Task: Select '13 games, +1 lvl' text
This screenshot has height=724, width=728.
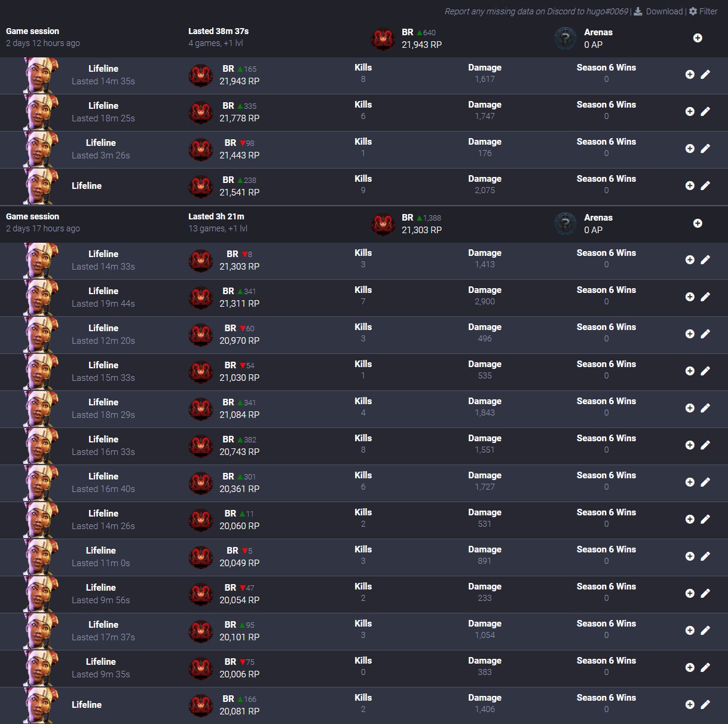Action: tap(218, 228)
